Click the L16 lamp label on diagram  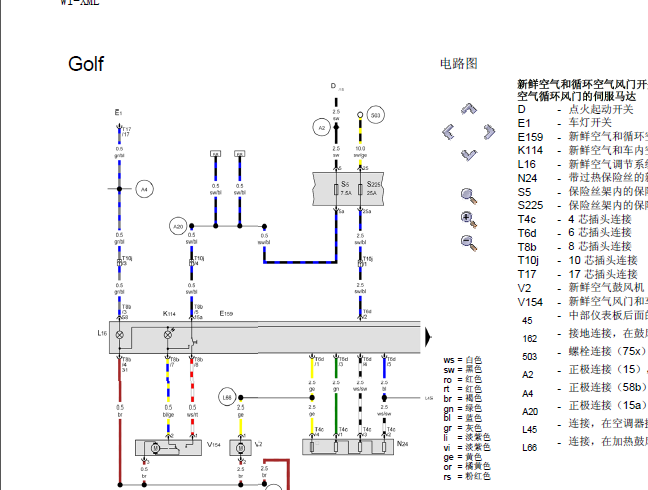click(x=102, y=333)
